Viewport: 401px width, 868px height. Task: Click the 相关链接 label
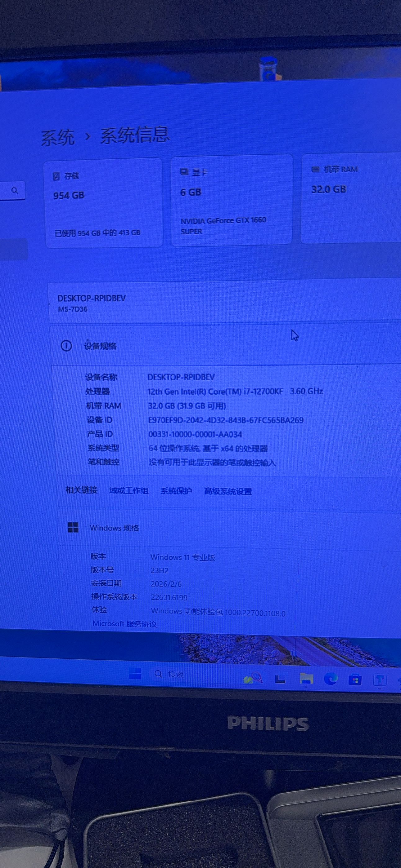(x=81, y=490)
